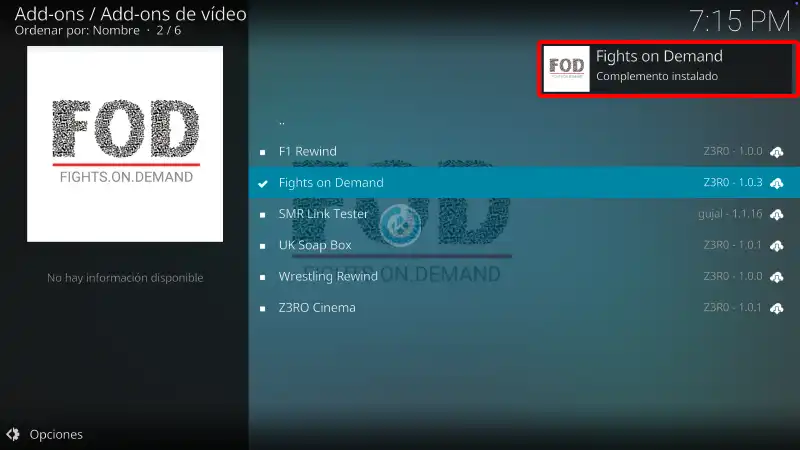
Task: Click the F1 Rewind 'Z3R0 - 1.0.0' version
Action: point(733,152)
